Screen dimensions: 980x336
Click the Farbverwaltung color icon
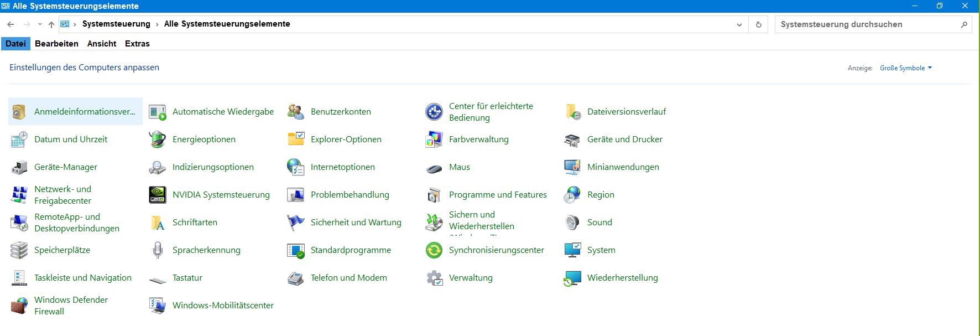pyautogui.click(x=434, y=139)
